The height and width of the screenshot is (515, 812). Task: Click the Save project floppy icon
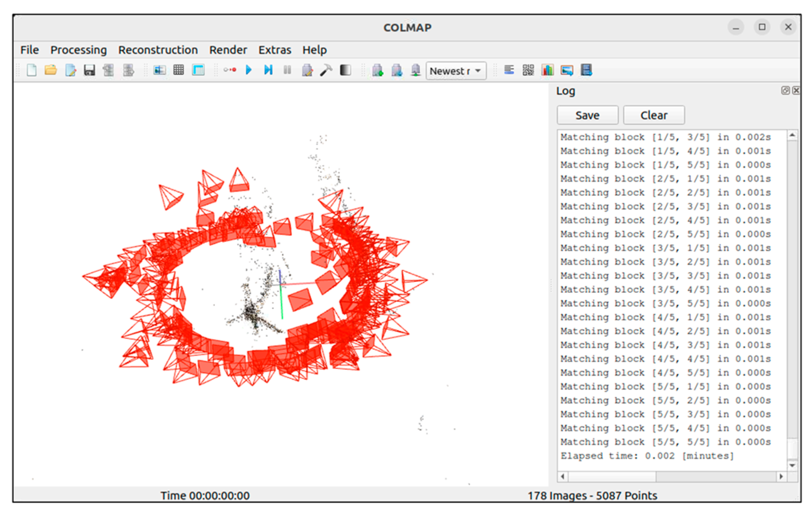click(x=89, y=70)
